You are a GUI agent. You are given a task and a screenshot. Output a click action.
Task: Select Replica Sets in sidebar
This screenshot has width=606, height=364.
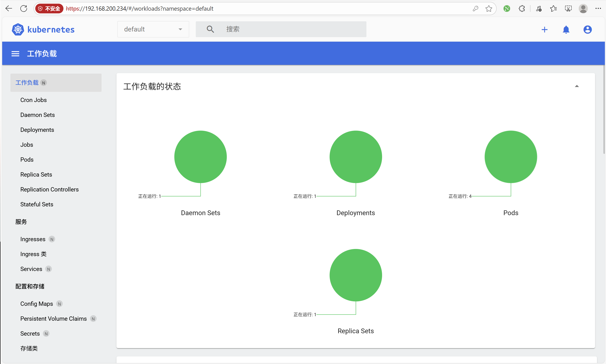tap(36, 174)
